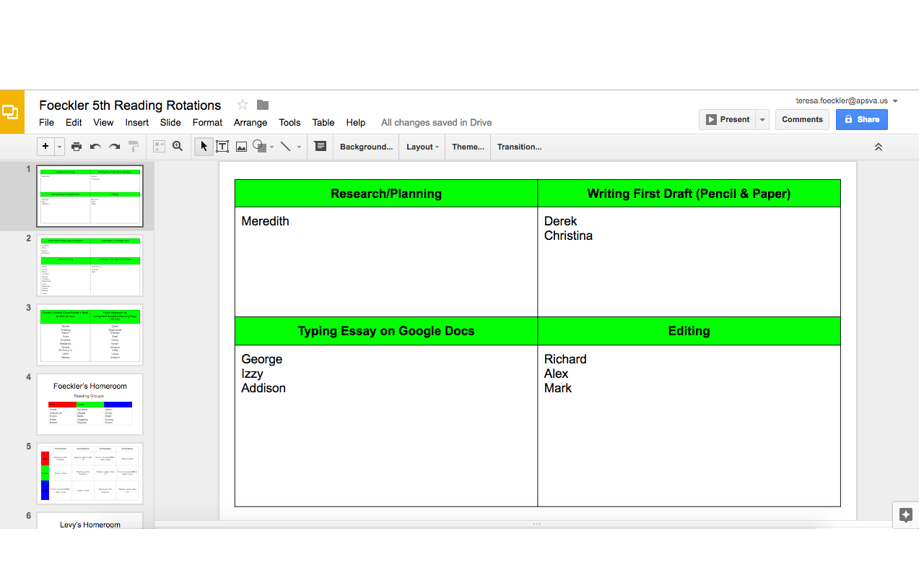Select slide 4 thumbnail Foeckler's Homeroom
924x578 pixels.
tap(90, 404)
